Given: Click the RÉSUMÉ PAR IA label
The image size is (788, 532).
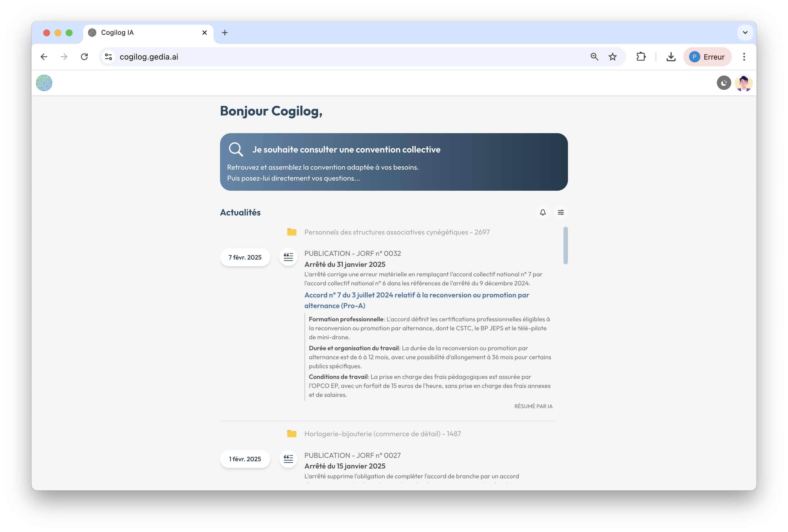Looking at the screenshot, I should pyautogui.click(x=533, y=406).
